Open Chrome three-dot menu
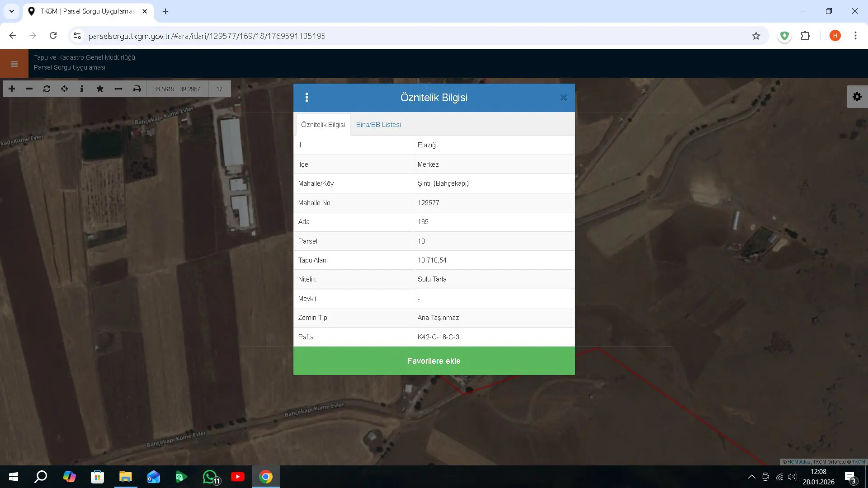This screenshot has width=868, height=488. pyautogui.click(x=855, y=36)
